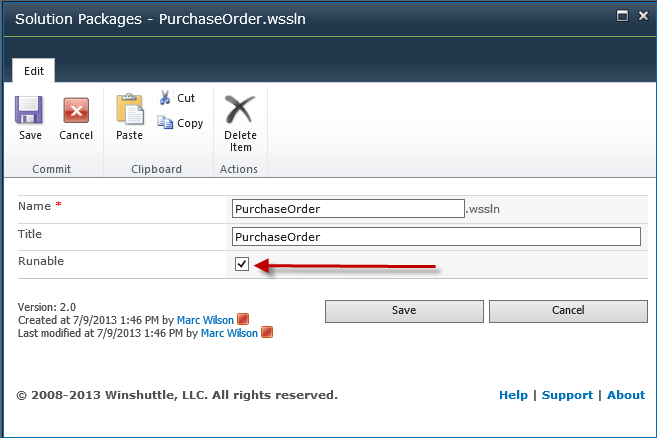This screenshot has height=438, width=657.
Task: Toggle the Runable checkbox
Action: tap(242, 264)
